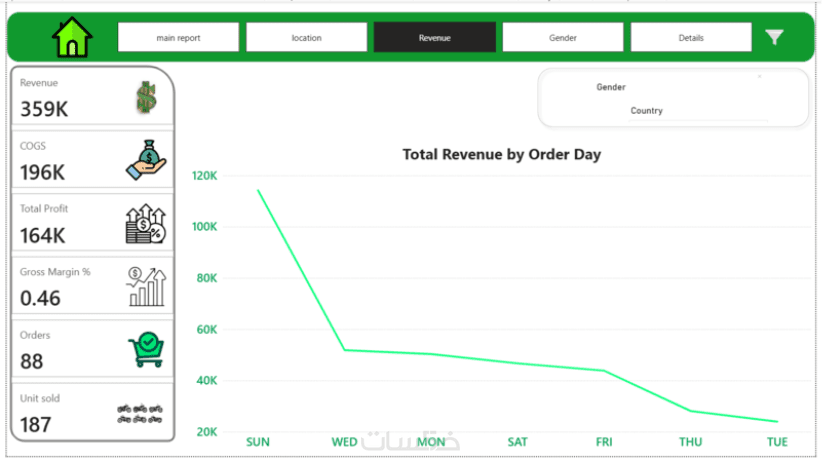Click the 40K y-axis label
822x460 pixels.
[207, 380]
